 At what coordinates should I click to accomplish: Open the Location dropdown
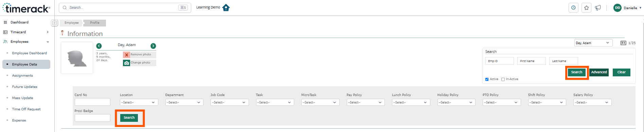tap(139, 102)
